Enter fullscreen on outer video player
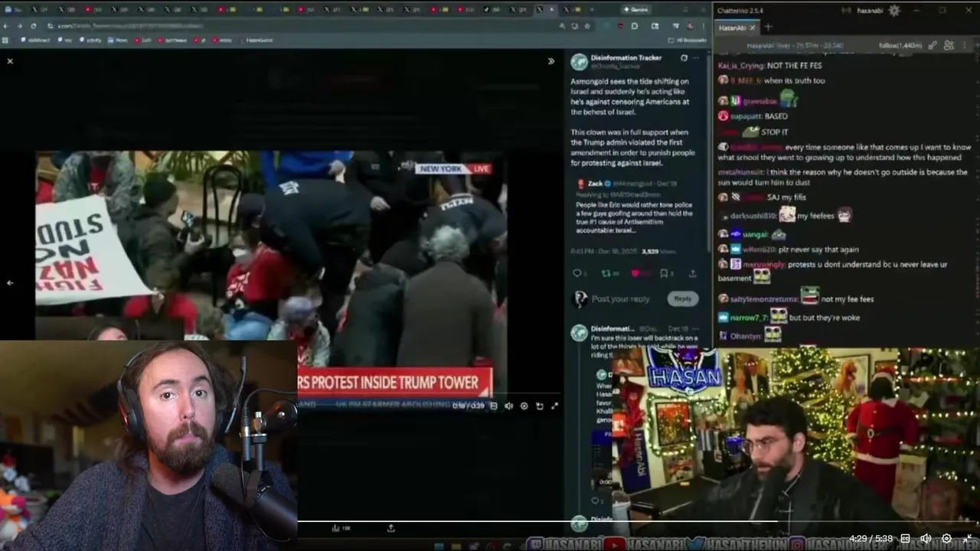The image size is (980, 551). click(x=968, y=538)
